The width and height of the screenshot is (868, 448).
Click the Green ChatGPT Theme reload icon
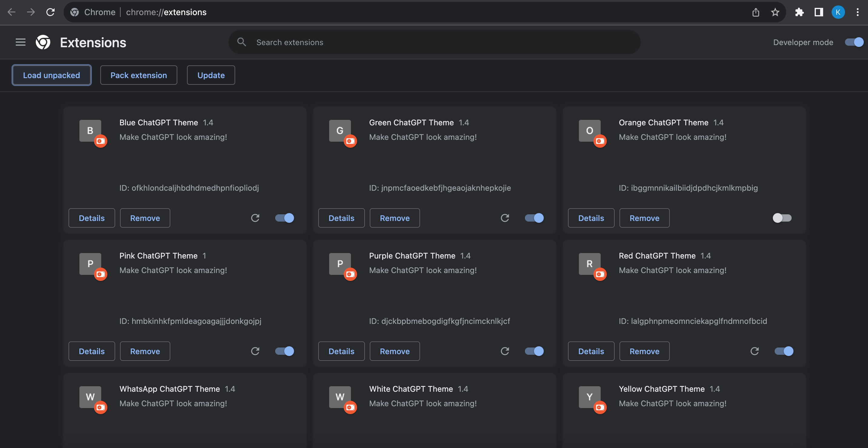[505, 218]
